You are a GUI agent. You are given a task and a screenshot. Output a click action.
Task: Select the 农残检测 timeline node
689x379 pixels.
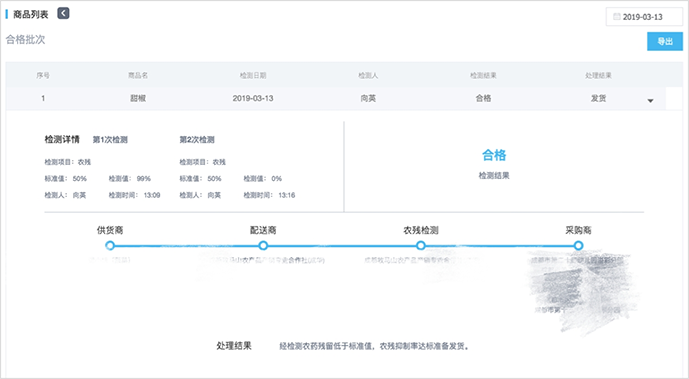(421, 245)
